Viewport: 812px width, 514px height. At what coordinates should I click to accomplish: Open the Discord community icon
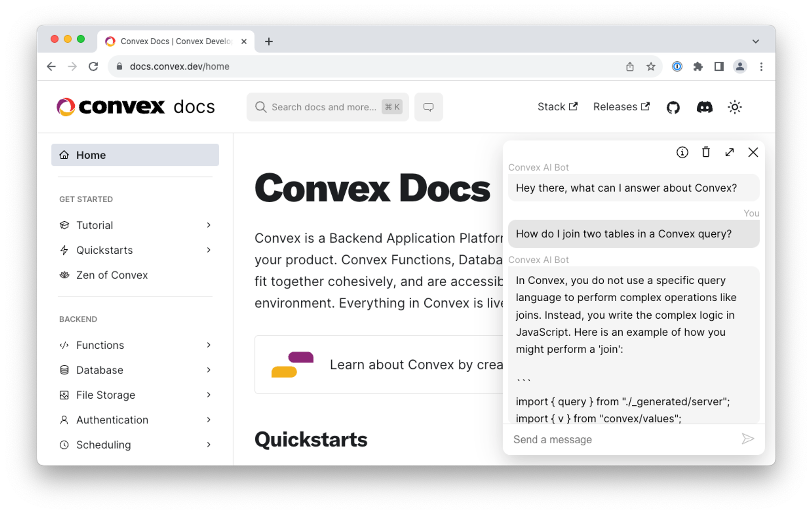(704, 107)
